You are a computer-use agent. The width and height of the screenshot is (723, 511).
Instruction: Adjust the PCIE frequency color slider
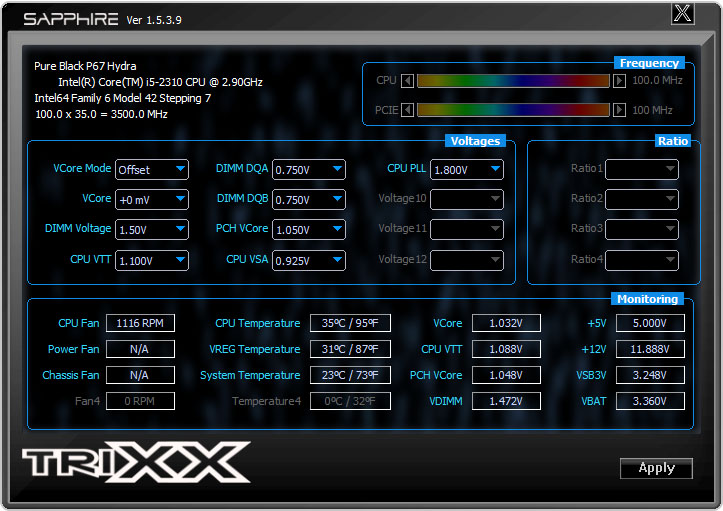point(513,110)
